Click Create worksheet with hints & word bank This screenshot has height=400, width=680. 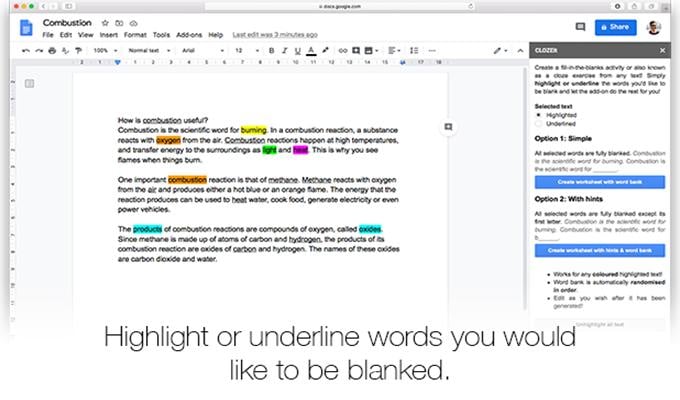599,250
